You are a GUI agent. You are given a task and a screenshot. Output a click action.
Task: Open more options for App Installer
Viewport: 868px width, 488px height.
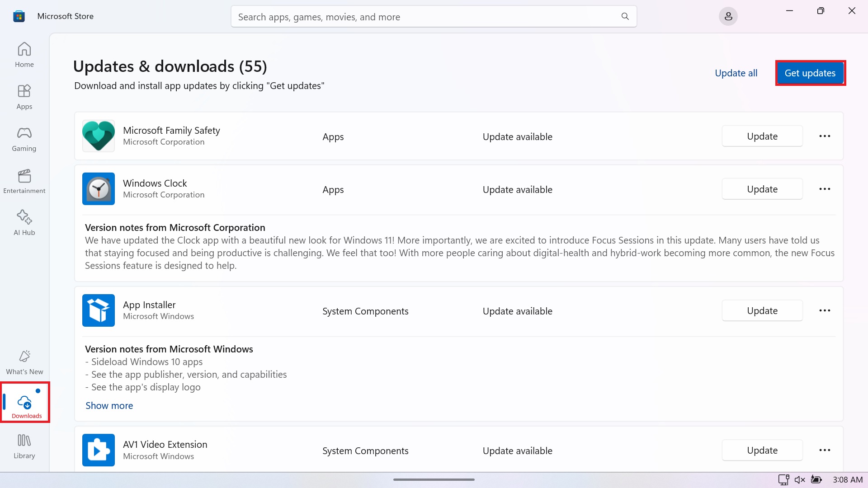[x=824, y=311]
